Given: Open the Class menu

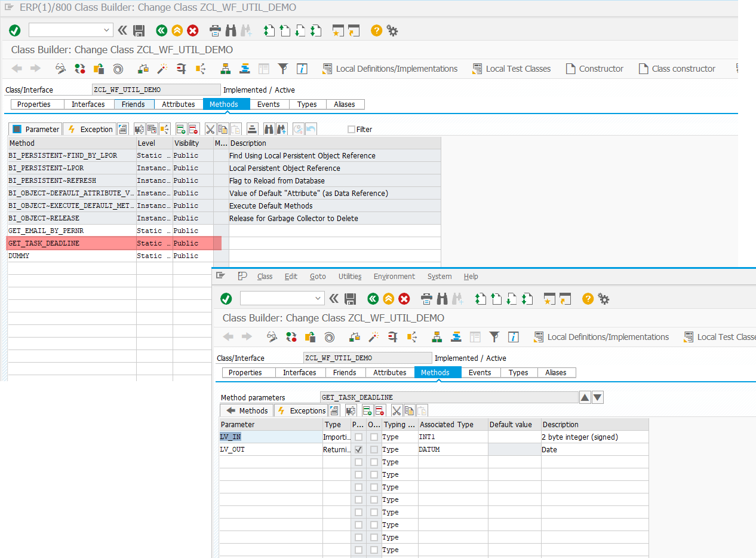Looking at the screenshot, I should point(265,277).
